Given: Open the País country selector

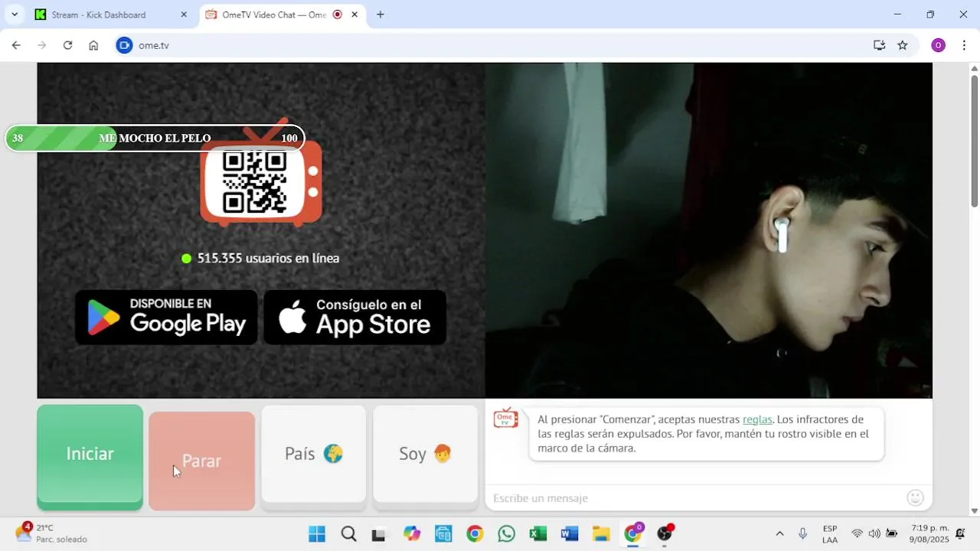Looking at the screenshot, I should point(313,454).
